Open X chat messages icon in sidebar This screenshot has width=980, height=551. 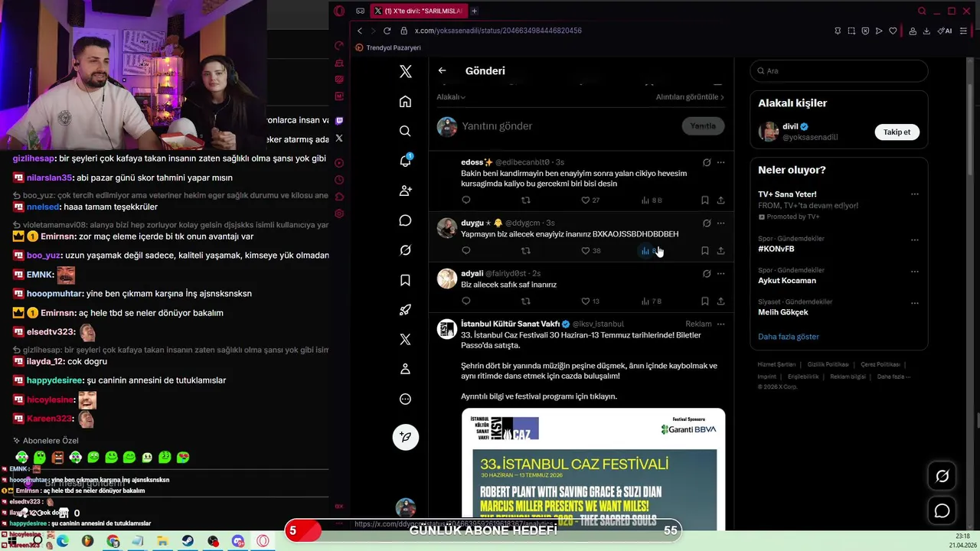tap(405, 220)
